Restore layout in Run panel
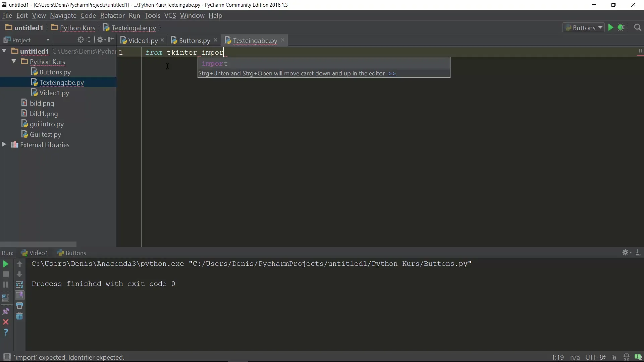This screenshot has height=362, width=644. click(6, 298)
